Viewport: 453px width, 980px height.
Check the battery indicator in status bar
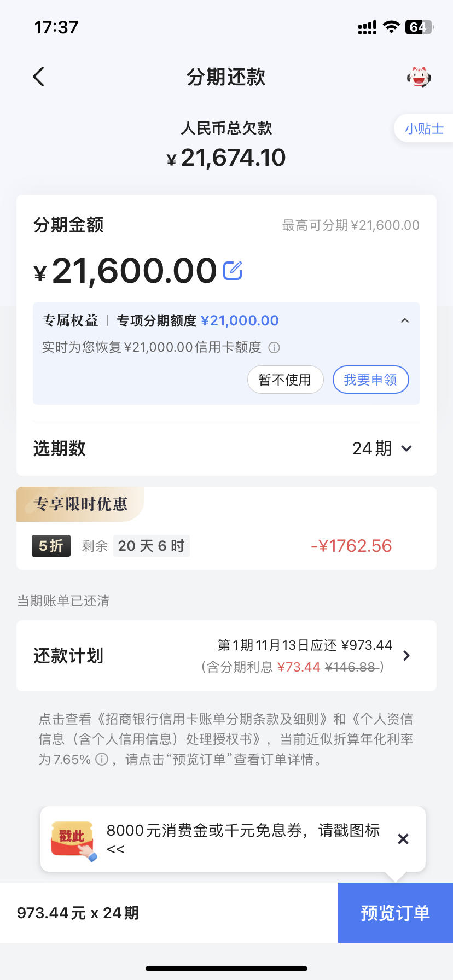[419, 27]
